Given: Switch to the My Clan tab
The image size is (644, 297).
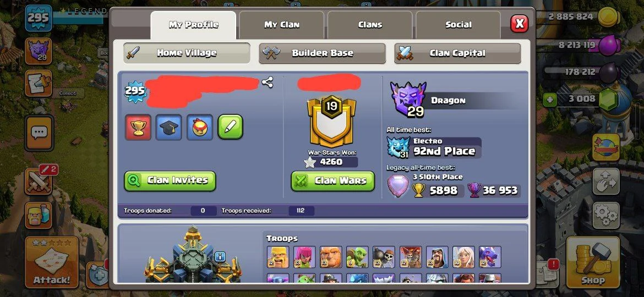Looking at the screenshot, I should click(x=282, y=25).
